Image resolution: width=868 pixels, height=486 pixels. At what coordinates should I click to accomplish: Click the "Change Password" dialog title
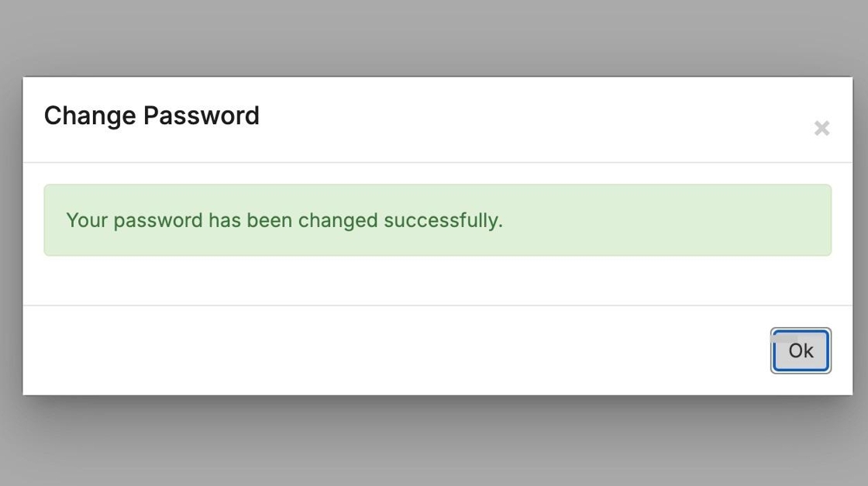(151, 115)
